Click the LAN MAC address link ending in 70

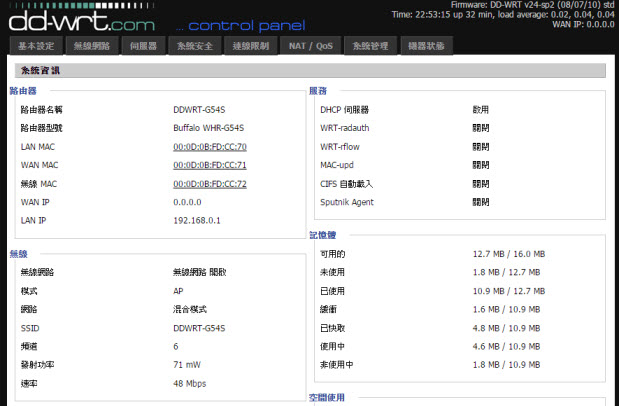[x=210, y=147]
